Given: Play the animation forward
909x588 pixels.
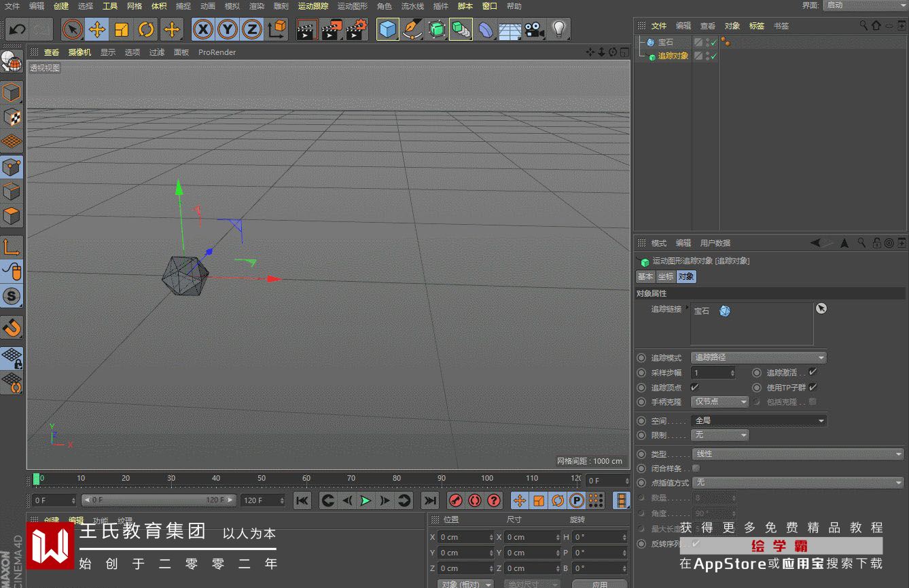Looking at the screenshot, I should click(x=366, y=501).
